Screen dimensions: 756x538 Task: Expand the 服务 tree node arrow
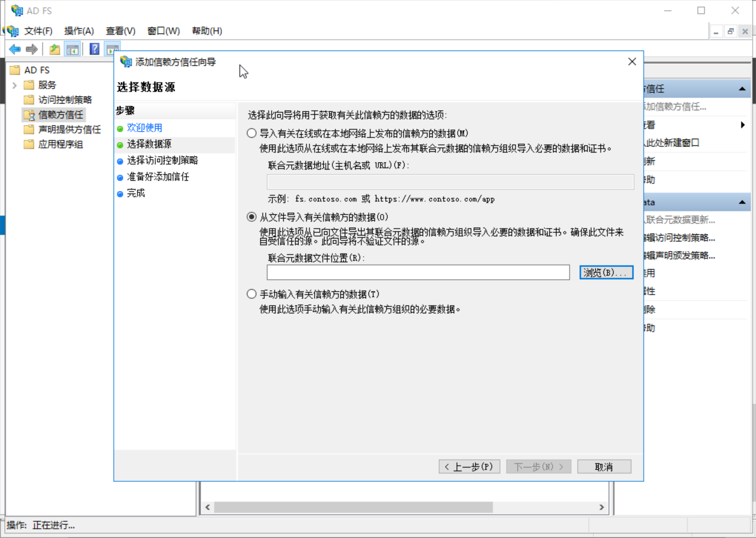coord(14,85)
